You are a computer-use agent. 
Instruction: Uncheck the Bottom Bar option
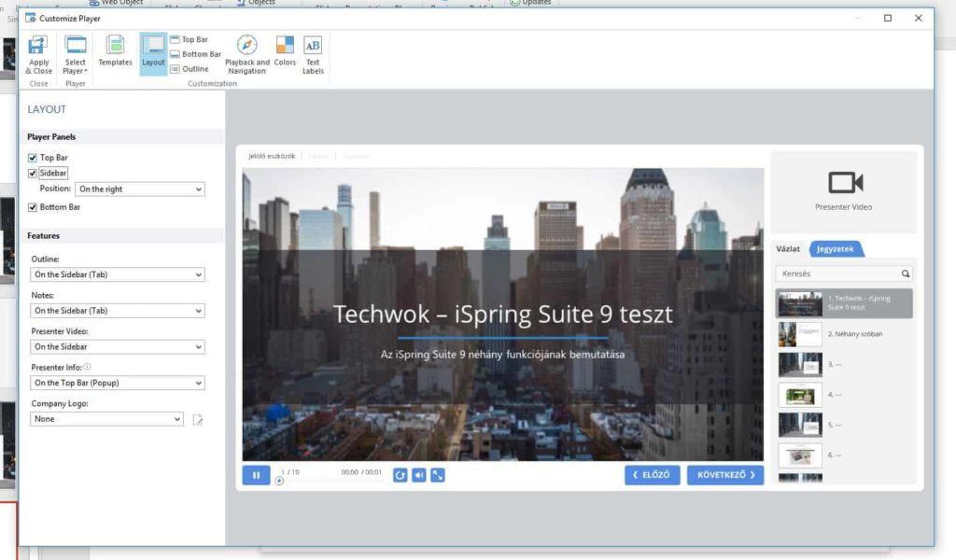coord(33,206)
